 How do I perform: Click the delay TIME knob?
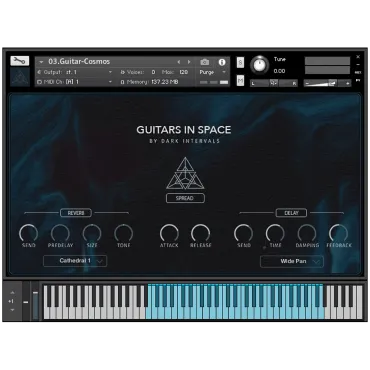275,233
